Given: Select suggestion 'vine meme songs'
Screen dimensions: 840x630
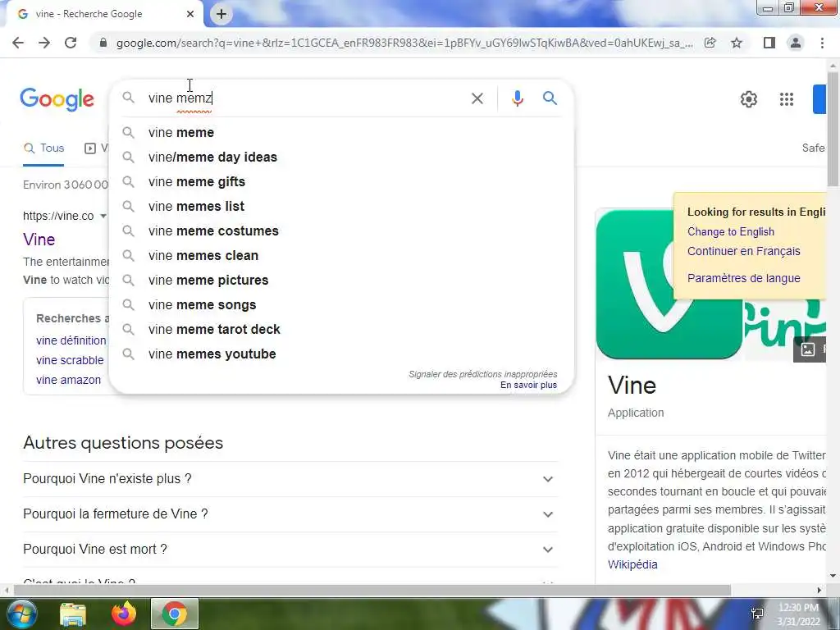Looking at the screenshot, I should click(x=341, y=305).
